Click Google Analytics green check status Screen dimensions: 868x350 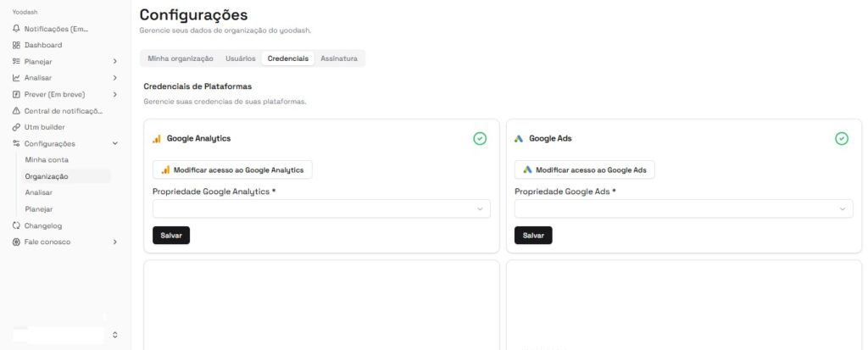[x=480, y=138]
